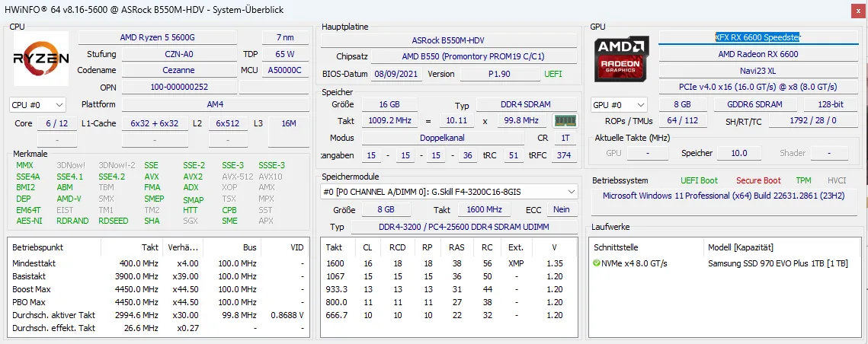
Task: Click the ROPs / TMUs 64 / 112 value
Action: pos(682,121)
